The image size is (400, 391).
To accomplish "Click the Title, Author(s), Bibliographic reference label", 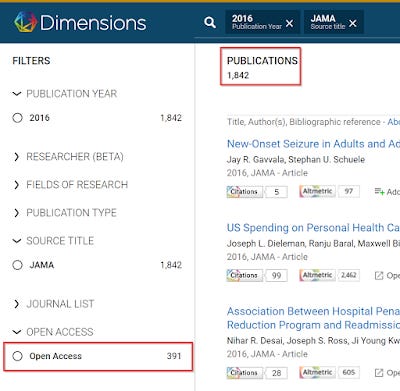I will (x=304, y=122).
